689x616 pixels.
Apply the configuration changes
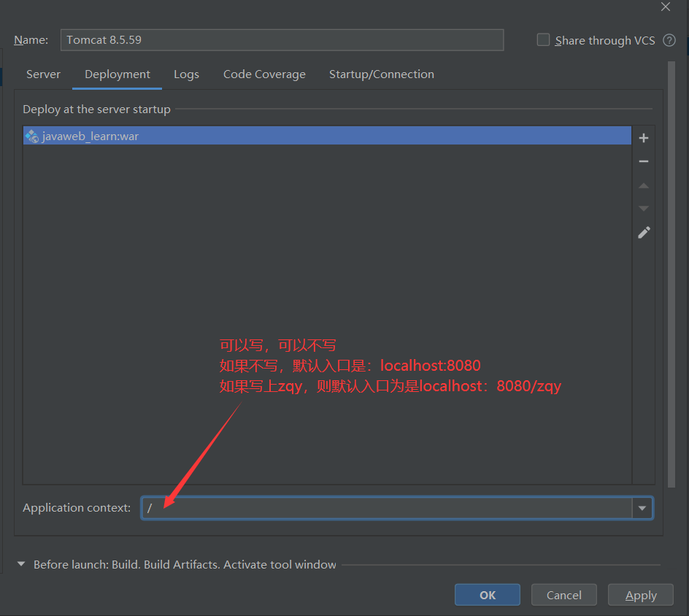(x=641, y=595)
